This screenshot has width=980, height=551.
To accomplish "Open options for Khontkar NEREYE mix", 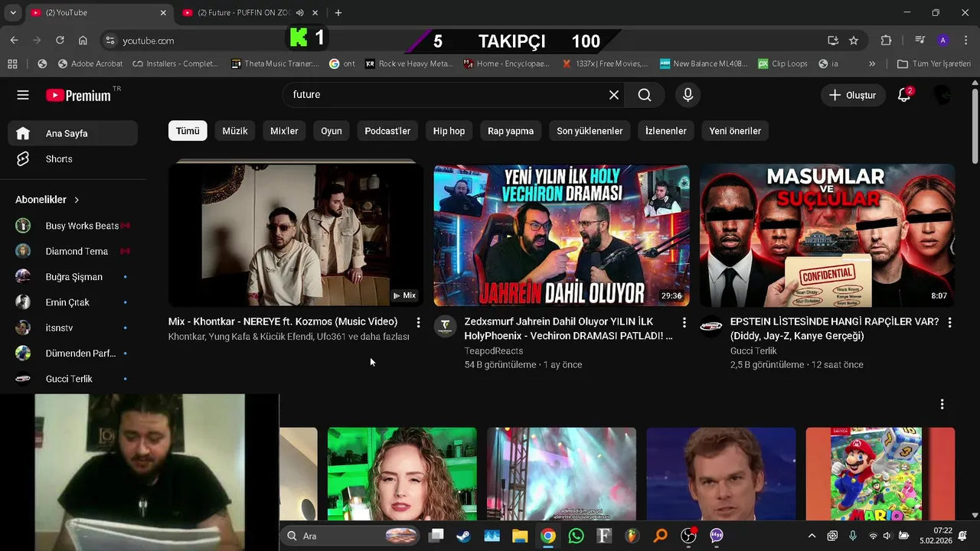I will coord(418,323).
